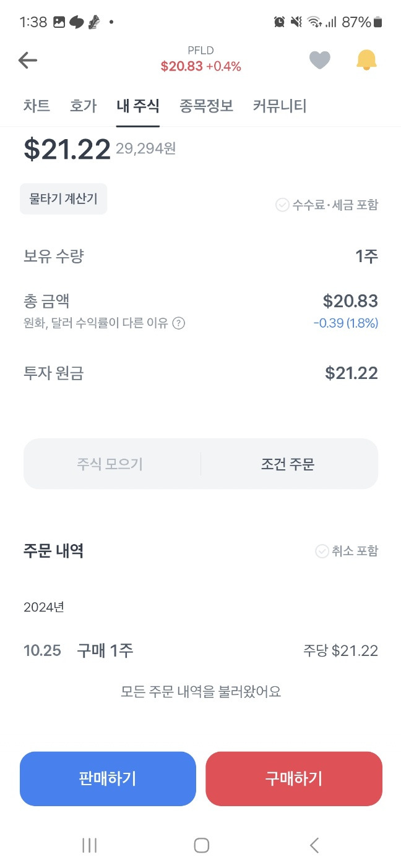Tap the yellow bell alert icon
401x868 pixels.
point(366,60)
